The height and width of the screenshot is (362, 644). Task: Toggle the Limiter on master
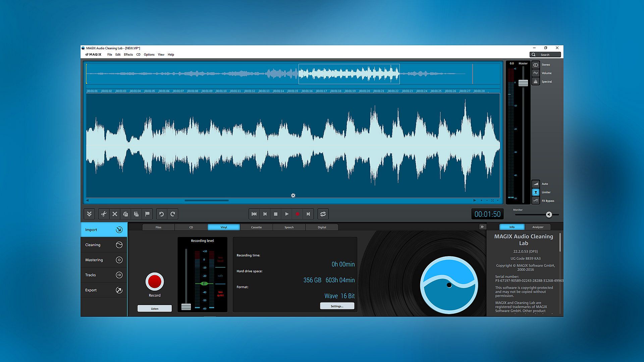(536, 192)
